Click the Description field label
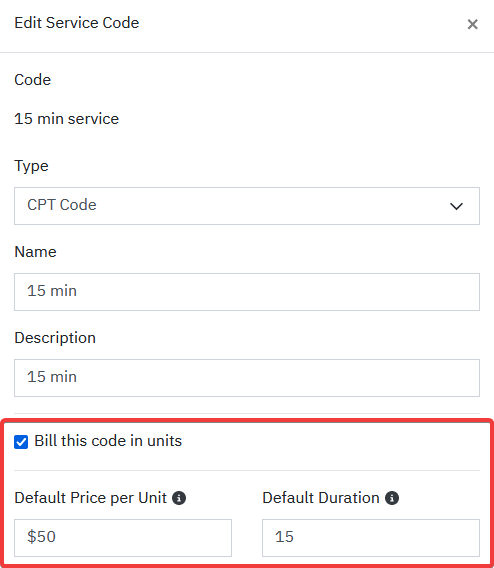This screenshot has width=494, height=568. point(55,338)
